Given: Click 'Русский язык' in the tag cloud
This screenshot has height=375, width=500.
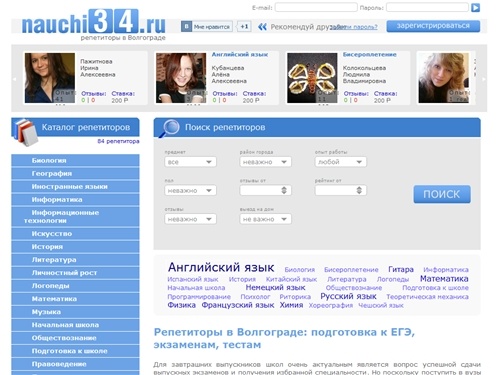Looking at the screenshot, I should tap(348, 296).
